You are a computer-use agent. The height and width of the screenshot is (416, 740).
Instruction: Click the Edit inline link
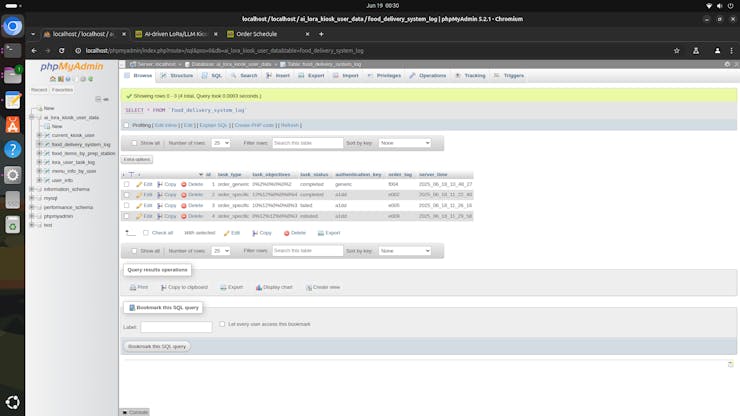(166, 125)
